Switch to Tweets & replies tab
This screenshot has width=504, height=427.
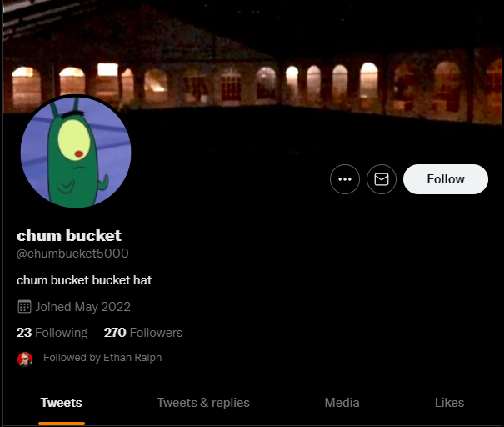click(203, 403)
